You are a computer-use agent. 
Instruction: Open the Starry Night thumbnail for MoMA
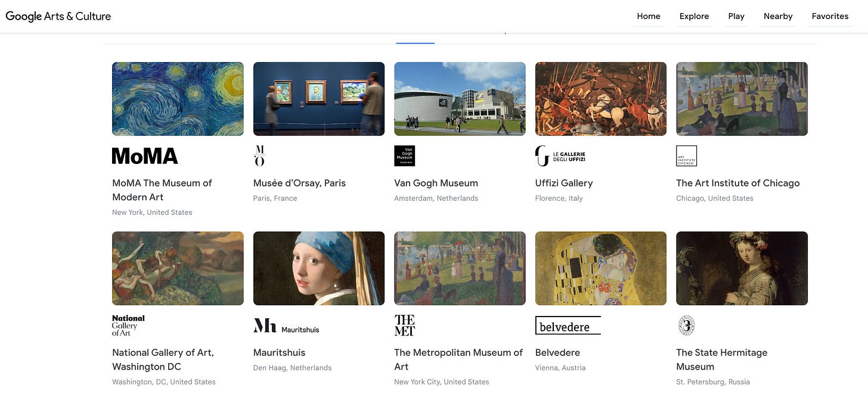coord(178,99)
